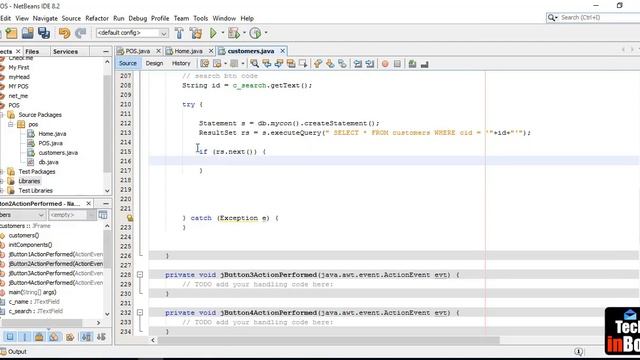Select the Source view button
The width and height of the screenshot is (640, 360).
tap(128, 63)
